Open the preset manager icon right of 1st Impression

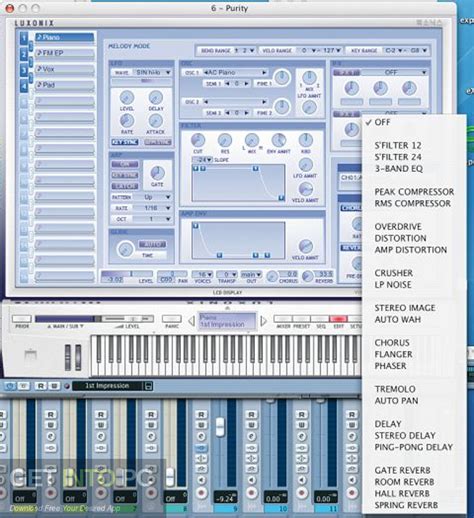148,386
